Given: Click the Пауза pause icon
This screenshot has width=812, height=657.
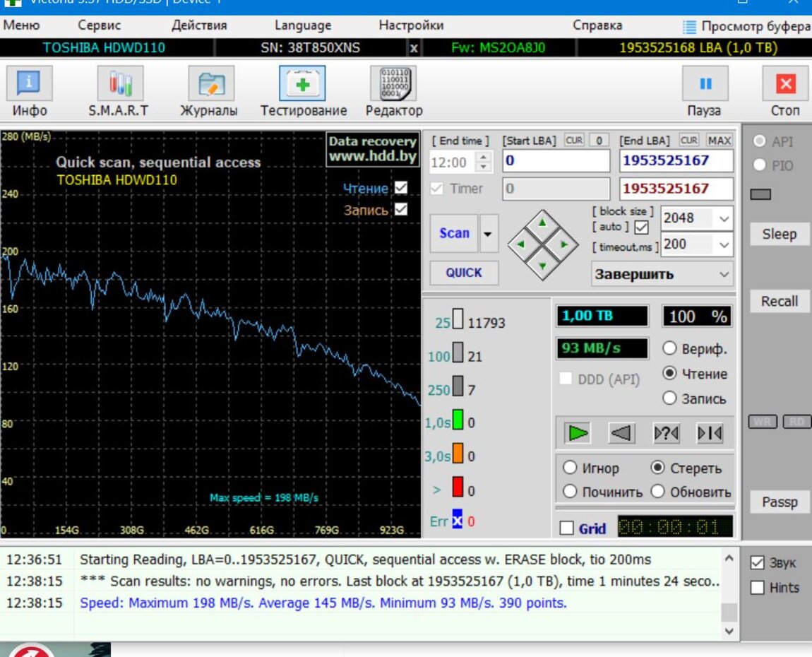Looking at the screenshot, I should [705, 84].
